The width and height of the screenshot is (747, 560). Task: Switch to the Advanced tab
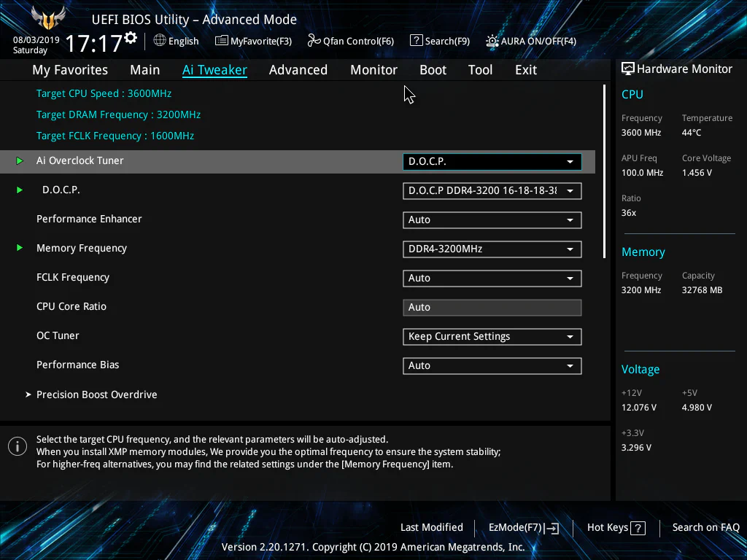pyautogui.click(x=298, y=70)
